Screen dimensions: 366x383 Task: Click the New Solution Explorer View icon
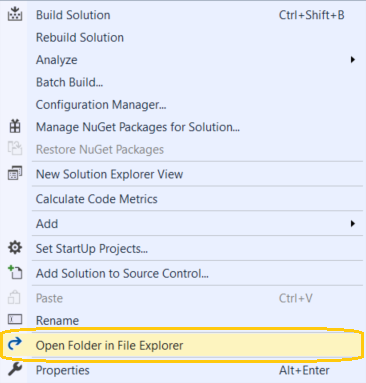coord(15,173)
